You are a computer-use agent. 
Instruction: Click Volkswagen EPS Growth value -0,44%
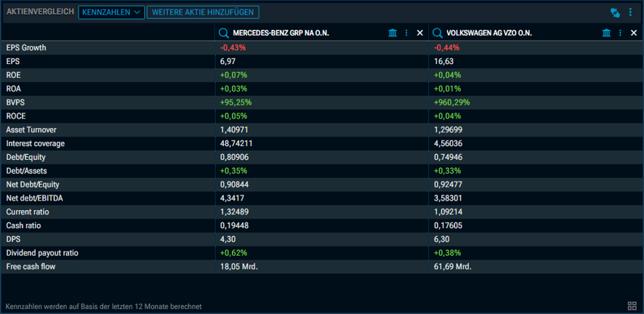(x=447, y=48)
